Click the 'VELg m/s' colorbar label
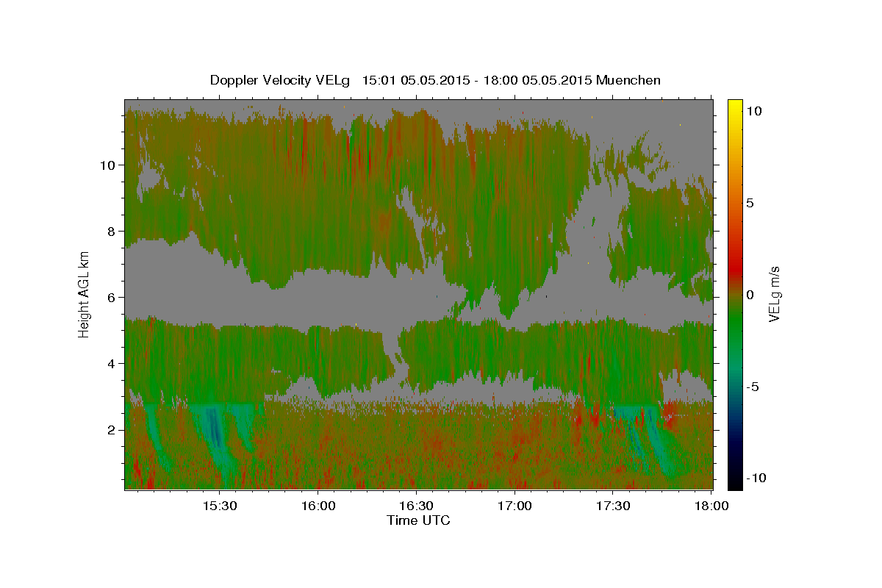The height and width of the screenshot is (588, 882). [x=774, y=295]
